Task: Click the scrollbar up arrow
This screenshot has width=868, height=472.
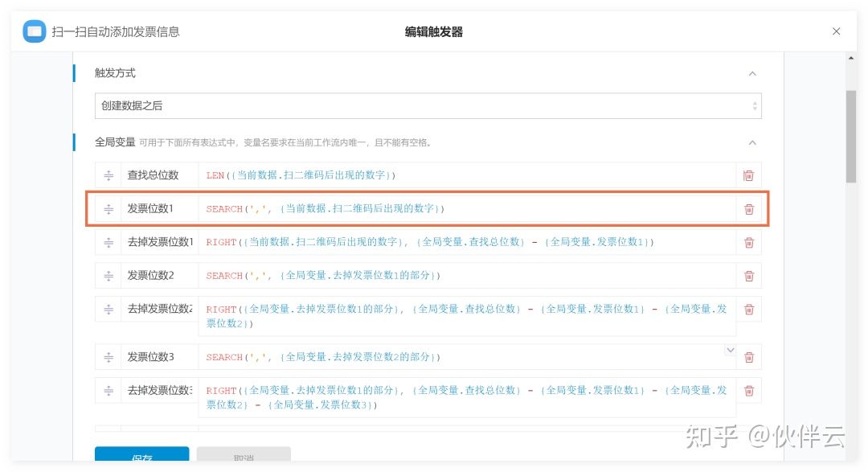Action: pyautogui.click(x=851, y=58)
